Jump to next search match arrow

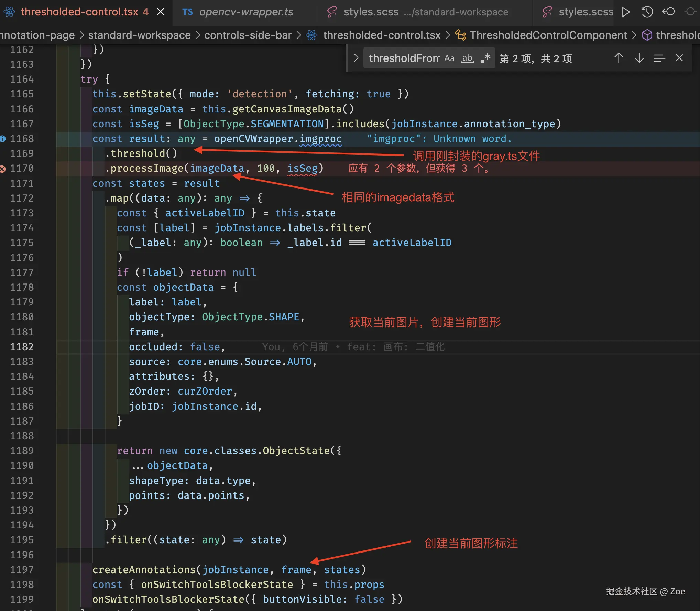pos(639,58)
